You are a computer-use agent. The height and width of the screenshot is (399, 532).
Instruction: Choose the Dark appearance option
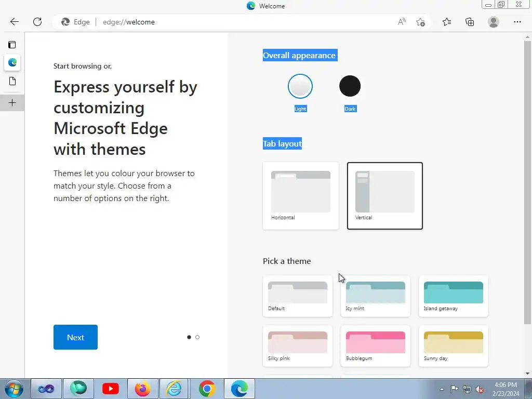click(350, 86)
